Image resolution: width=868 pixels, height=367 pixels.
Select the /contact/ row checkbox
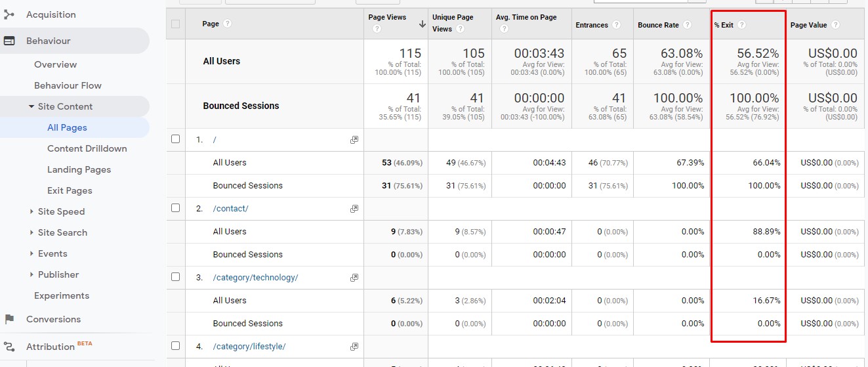click(175, 208)
